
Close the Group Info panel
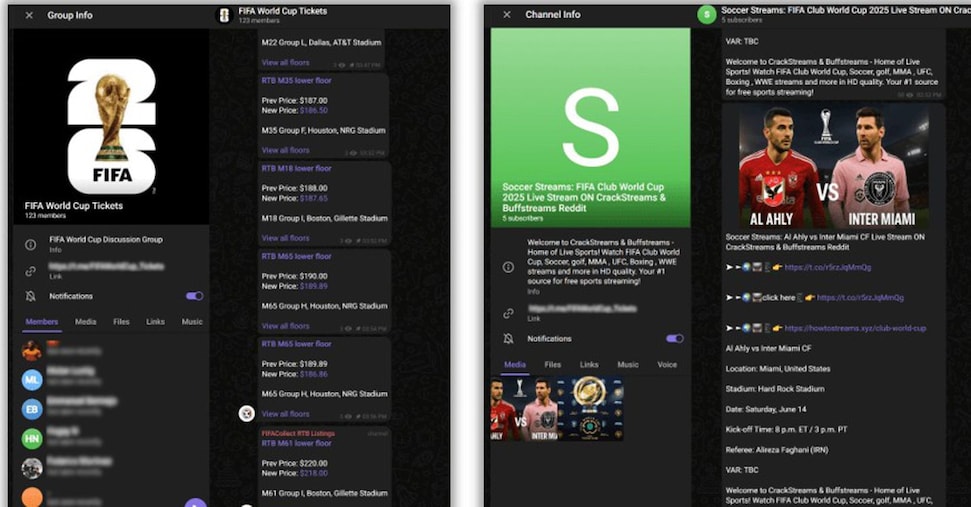coord(29,15)
